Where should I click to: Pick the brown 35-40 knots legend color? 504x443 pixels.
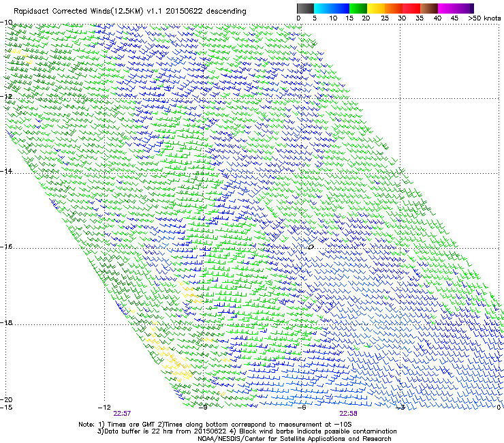pos(429,8)
